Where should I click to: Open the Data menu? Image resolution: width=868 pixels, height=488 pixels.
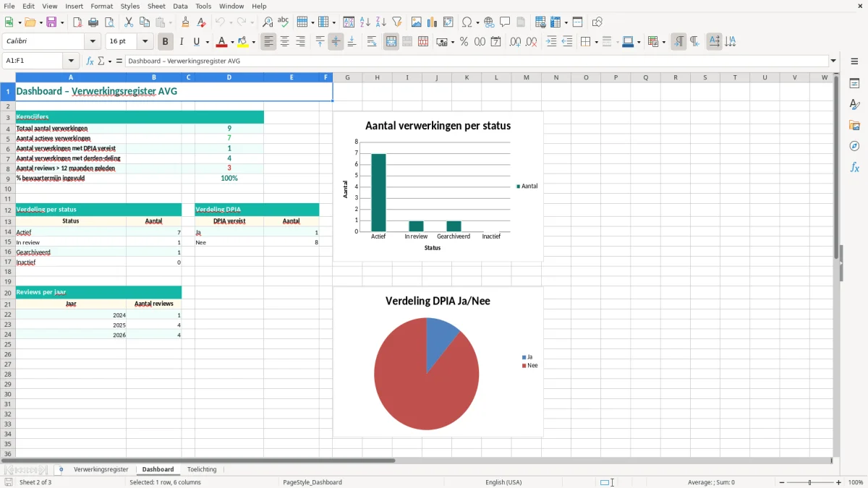click(180, 6)
